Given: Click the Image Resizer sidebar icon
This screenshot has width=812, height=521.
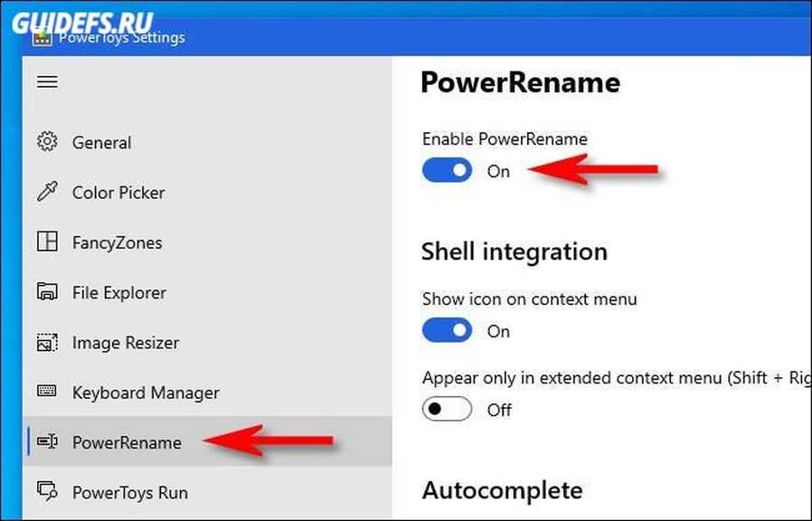Looking at the screenshot, I should 47,343.
